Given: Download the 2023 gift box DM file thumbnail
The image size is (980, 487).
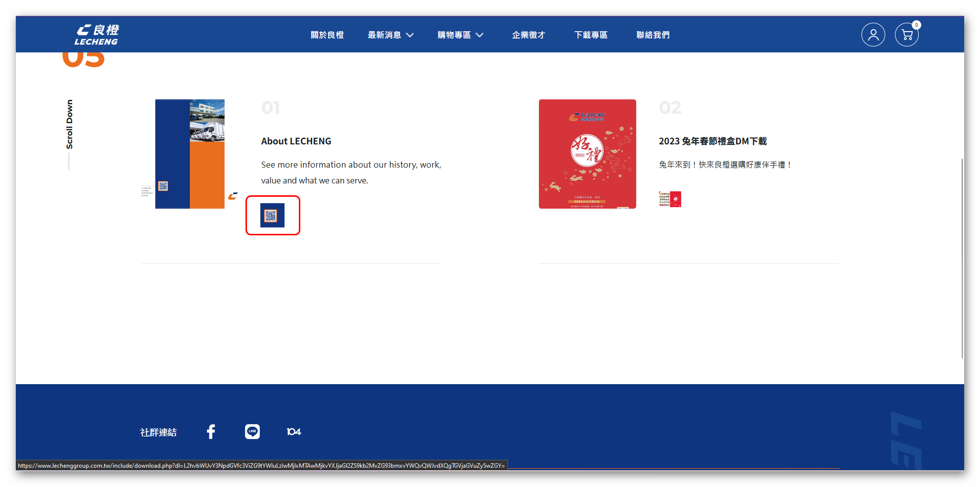Looking at the screenshot, I should (670, 199).
